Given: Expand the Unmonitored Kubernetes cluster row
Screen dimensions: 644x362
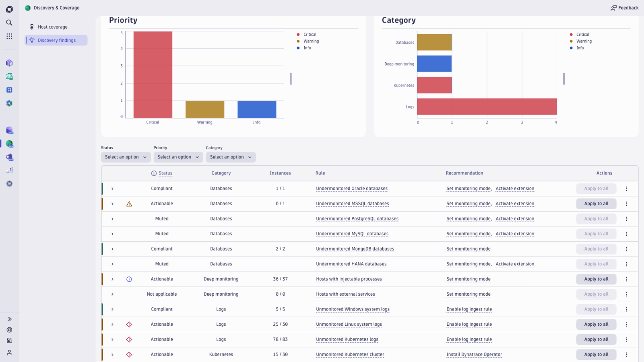Looking at the screenshot, I should click(113, 354).
